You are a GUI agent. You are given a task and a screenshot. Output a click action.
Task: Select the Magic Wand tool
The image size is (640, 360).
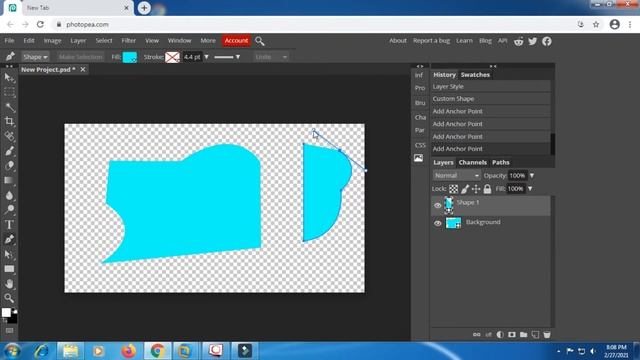[9, 107]
